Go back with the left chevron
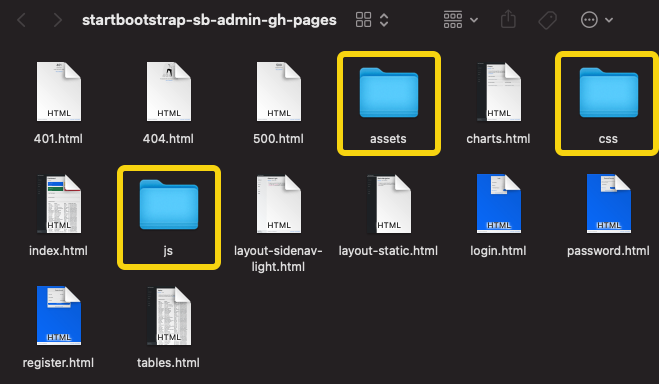This screenshot has height=384, width=659. click(21, 20)
